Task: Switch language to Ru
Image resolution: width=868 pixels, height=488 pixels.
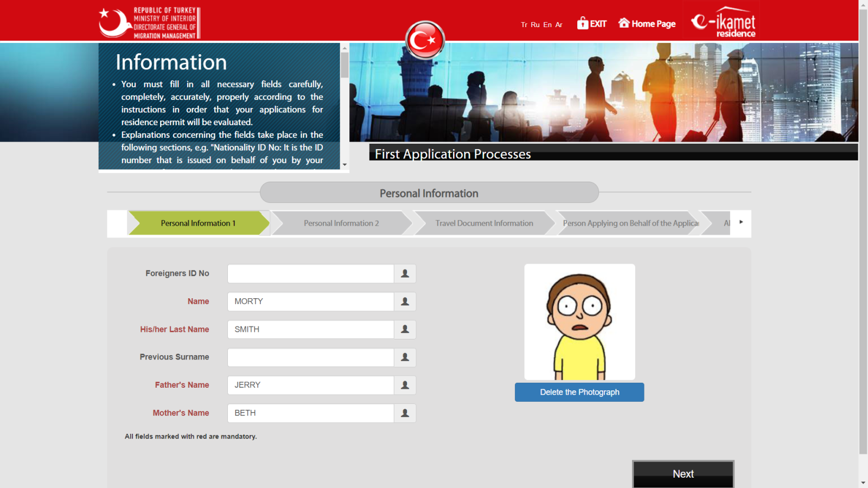Action: pyautogui.click(x=535, y=25)
